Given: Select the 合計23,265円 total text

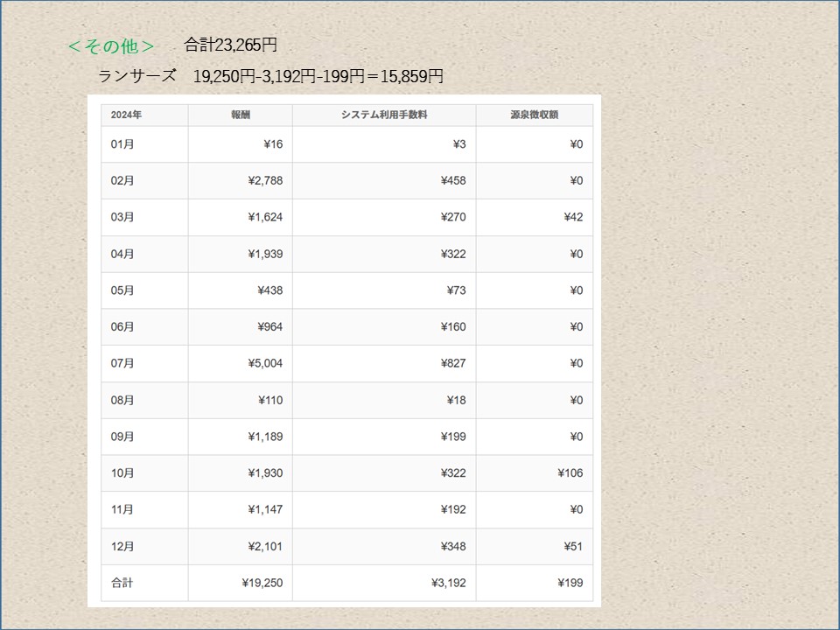Looking at the screenshot, I should click(230, 45).
